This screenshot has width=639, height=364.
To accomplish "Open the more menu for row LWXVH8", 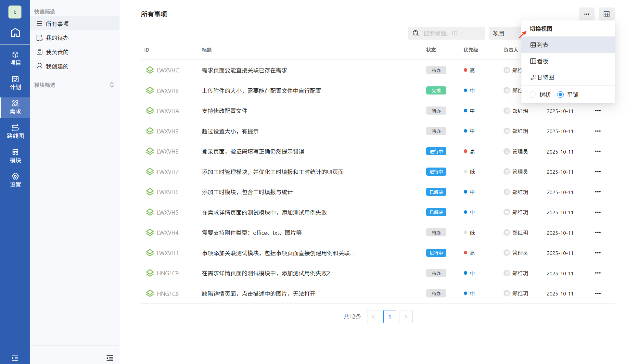I will [x=597, y=151].
